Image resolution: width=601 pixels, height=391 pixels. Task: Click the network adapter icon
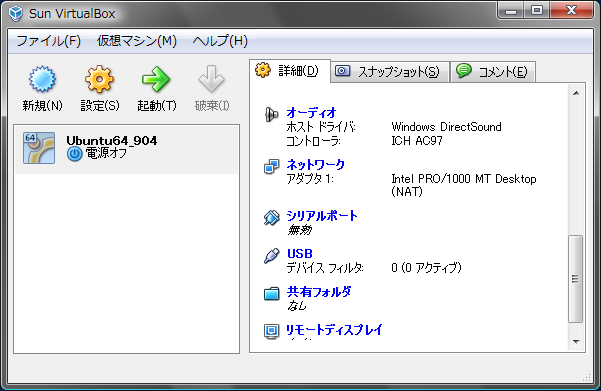(x=271, y=166)
